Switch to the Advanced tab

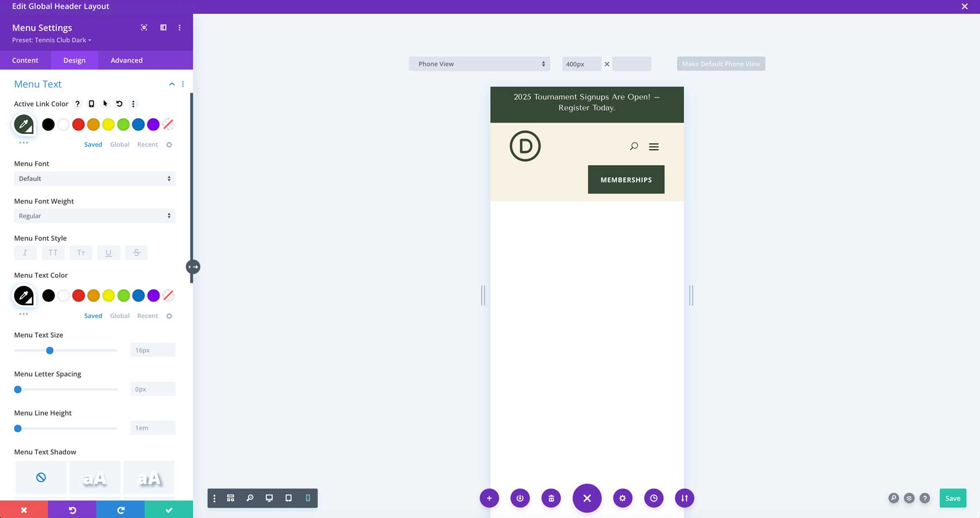click(126, 60)
